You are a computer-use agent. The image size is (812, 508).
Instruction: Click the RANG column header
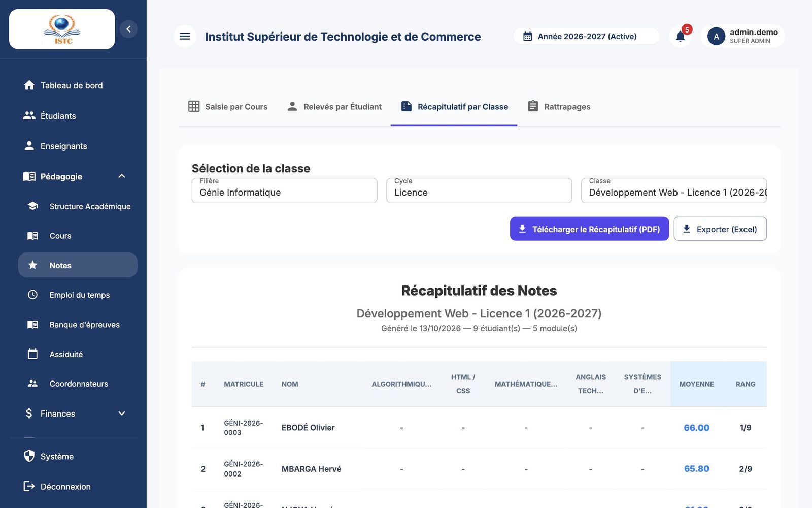(746, 384)
